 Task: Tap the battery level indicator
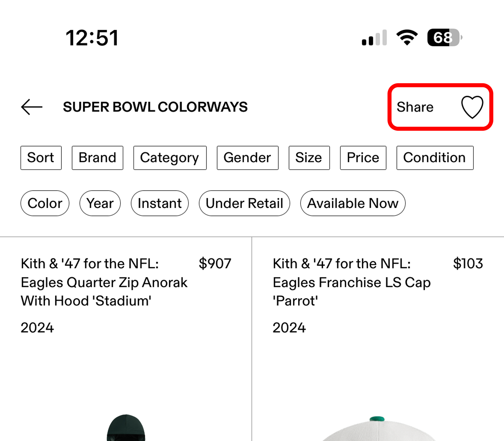[444, 38]
